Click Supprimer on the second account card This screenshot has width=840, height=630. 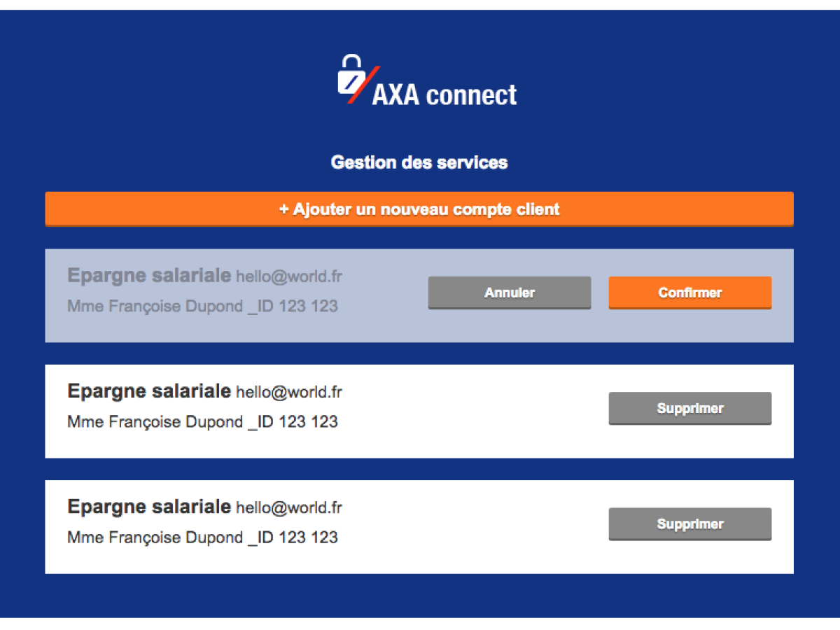coord(690,408)
